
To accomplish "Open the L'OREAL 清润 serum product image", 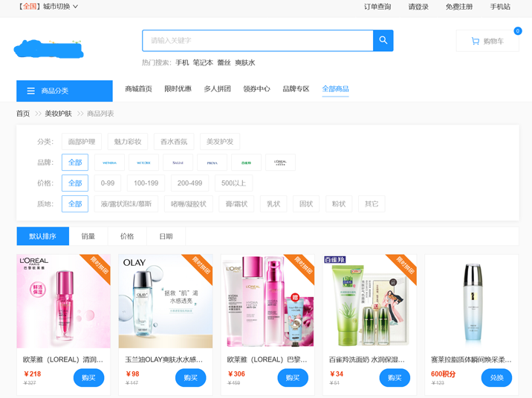I will click(63, 301).
